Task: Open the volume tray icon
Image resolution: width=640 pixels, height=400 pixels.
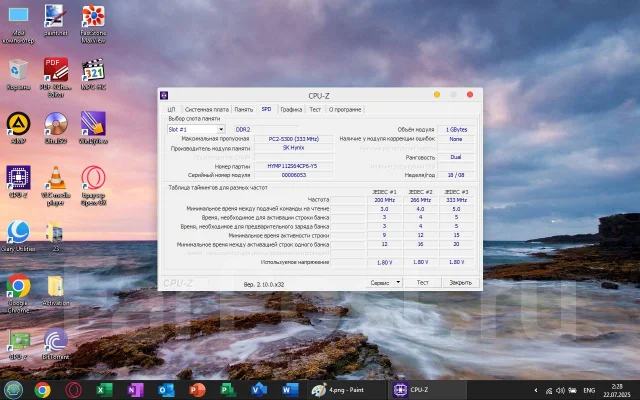Action: pyautogui.click(x=560, y=391)
